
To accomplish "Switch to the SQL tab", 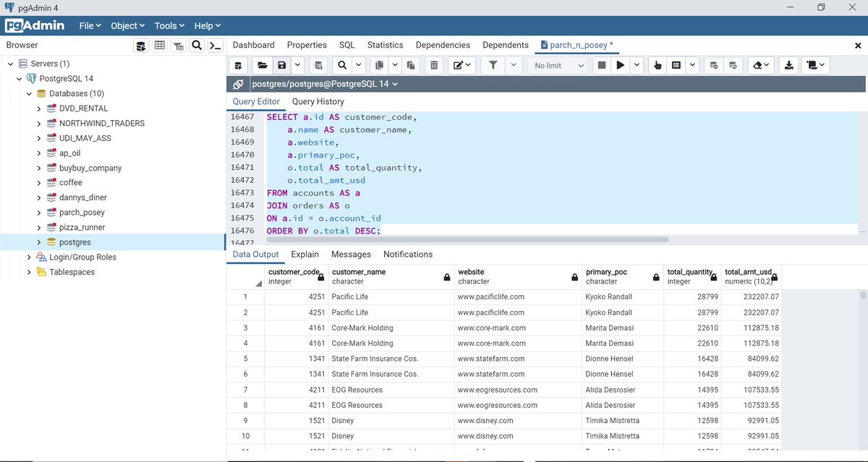I will pyautogui.click(x=347, y=45).
